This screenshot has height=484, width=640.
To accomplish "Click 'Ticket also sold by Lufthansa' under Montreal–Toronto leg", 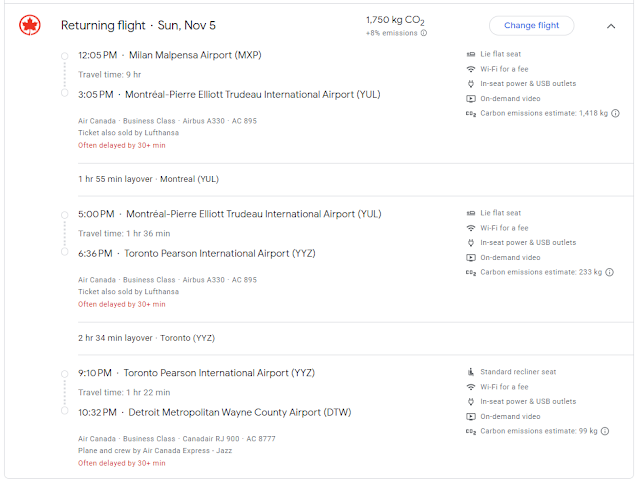I will click(129, 291).
